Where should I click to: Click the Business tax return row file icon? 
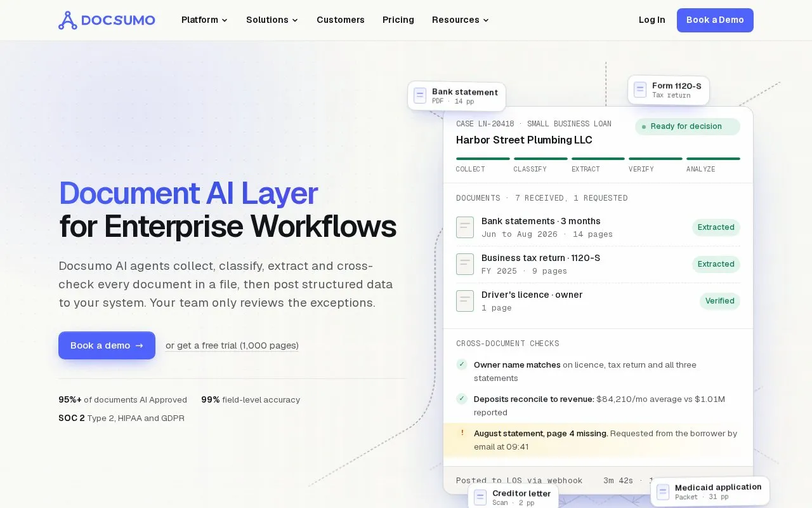coord(465,264)
